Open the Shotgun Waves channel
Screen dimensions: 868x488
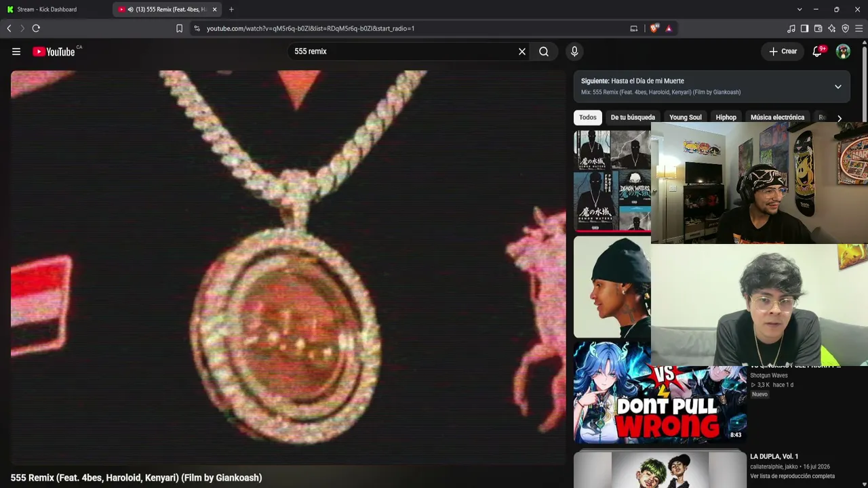pyautogui.click(x=769, y=375)
